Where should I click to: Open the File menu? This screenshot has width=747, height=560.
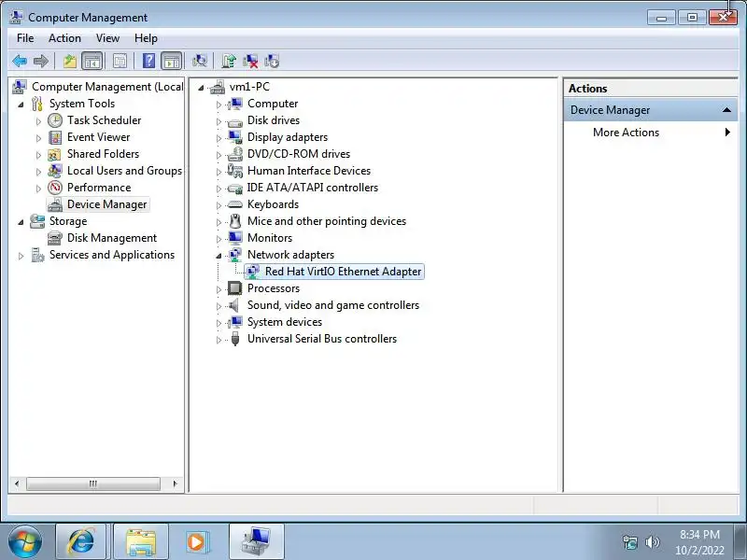click(x=25, y=38)
